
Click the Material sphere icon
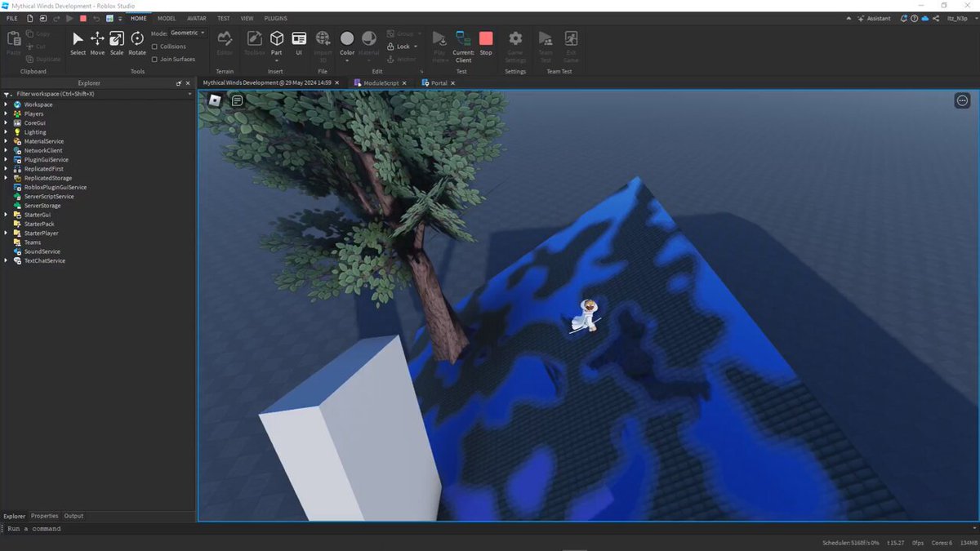(x=369, y=38)
